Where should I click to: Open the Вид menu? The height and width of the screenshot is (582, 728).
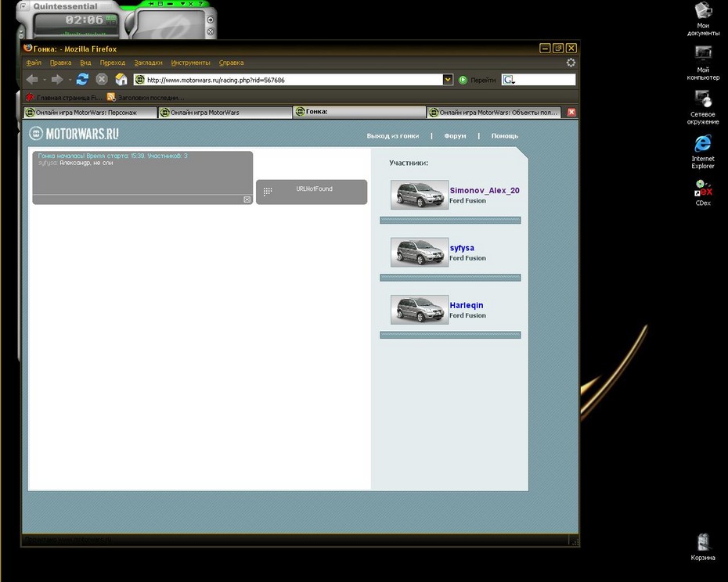click(85, 63)
